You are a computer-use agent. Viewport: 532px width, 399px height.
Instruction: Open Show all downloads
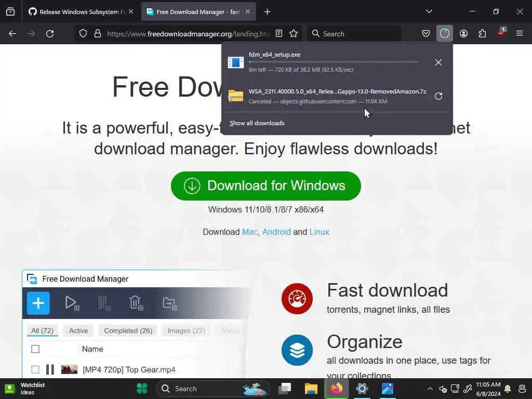pyautogui.click(x=257, y=123)
